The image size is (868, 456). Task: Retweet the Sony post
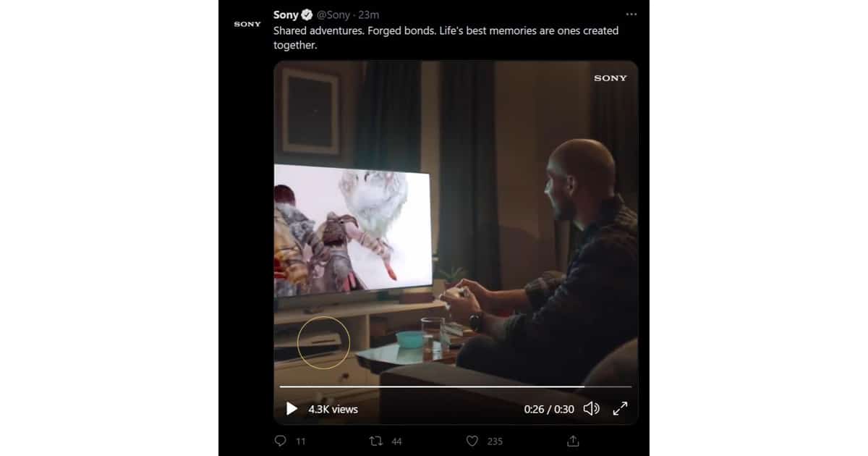pos(376,441)
